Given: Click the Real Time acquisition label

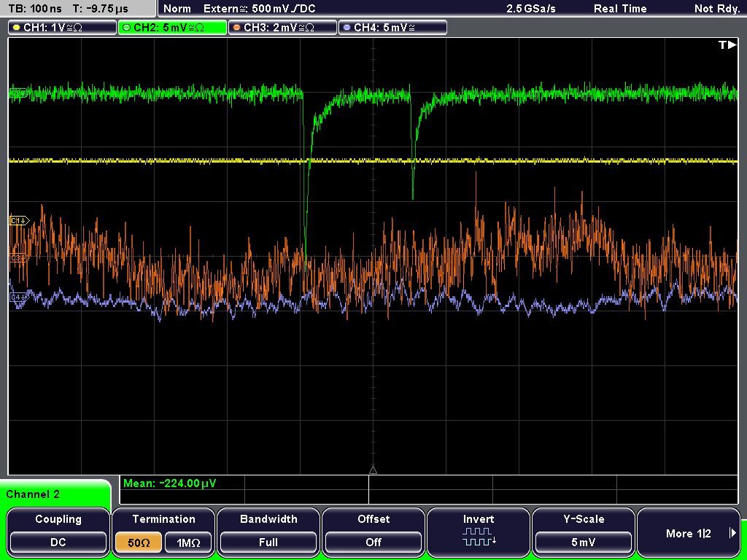Looking at the screenshot, I should point(620,9).
